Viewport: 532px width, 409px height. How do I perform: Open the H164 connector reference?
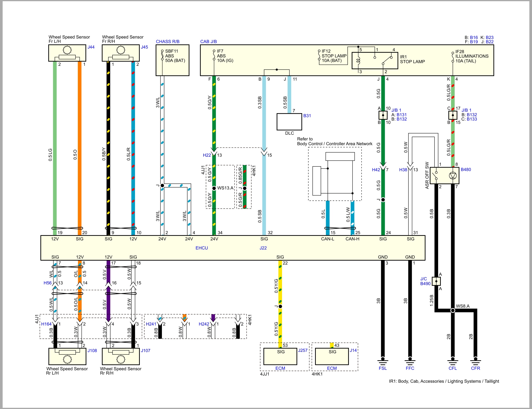pyautogui.click(x=46, y=324)
